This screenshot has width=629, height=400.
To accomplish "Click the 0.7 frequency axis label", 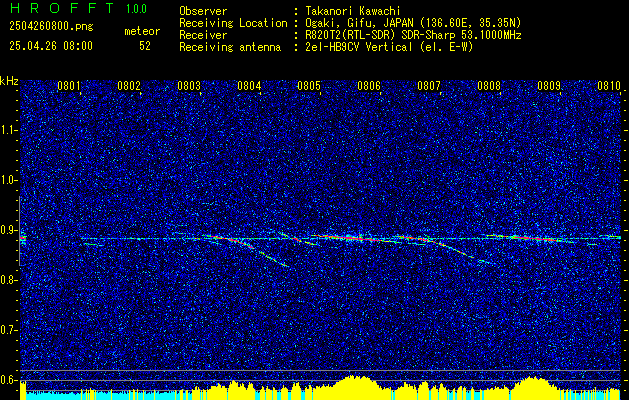I will [8, 330].
